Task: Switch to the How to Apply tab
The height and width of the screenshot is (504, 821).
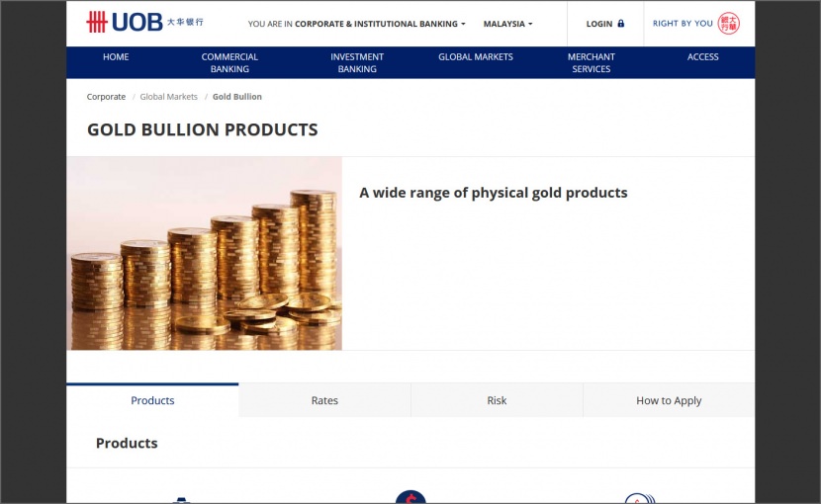Action: [669, 400]
